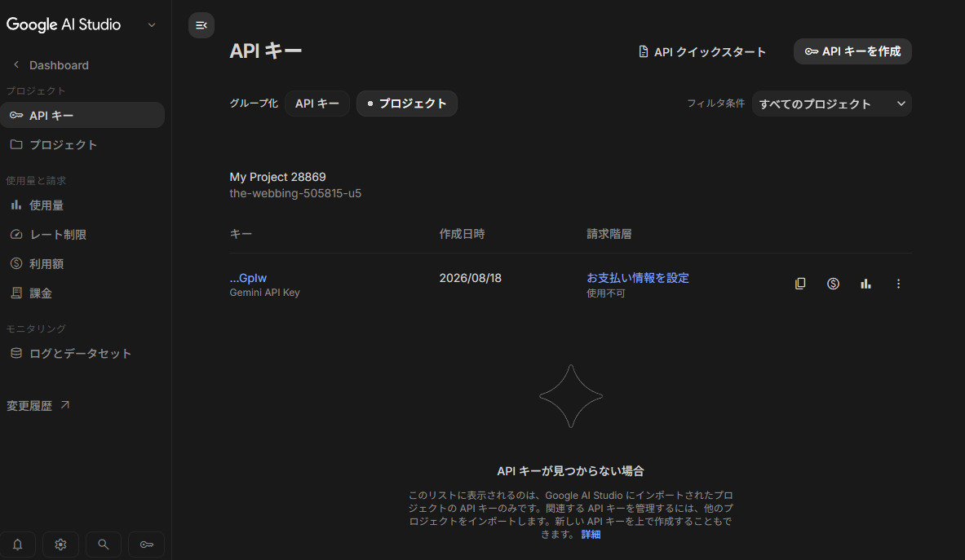
Task: Open API クイックスタート
Action: click(702, 51)
